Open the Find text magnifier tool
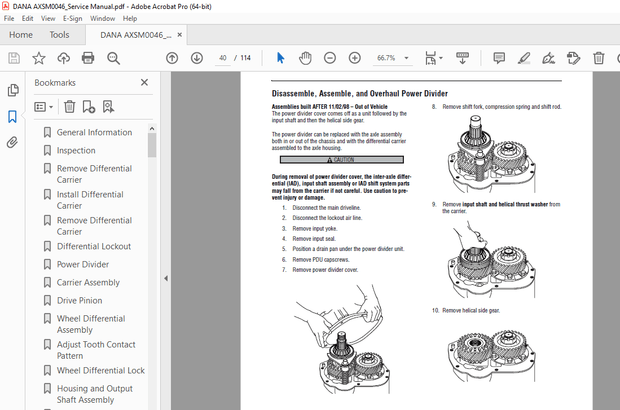The width and height of the screenshot is (620, 410). click(x=113, y=58)
